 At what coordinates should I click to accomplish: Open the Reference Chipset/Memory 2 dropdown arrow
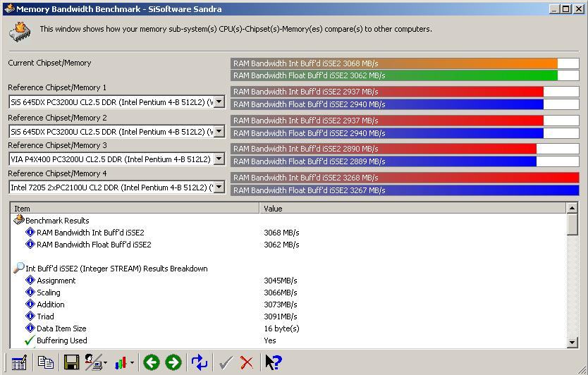(x=219, y=131)
